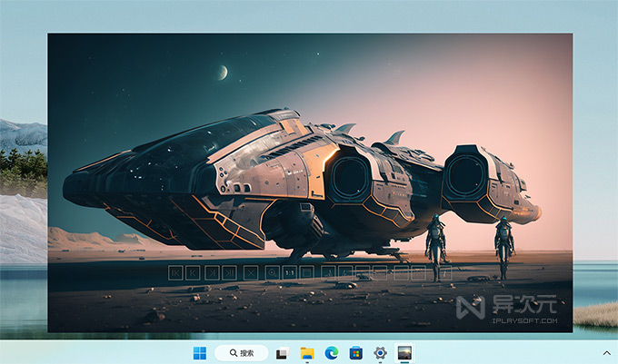Open Settings gear in taskbar
The image size is (618, 364).
381,353
